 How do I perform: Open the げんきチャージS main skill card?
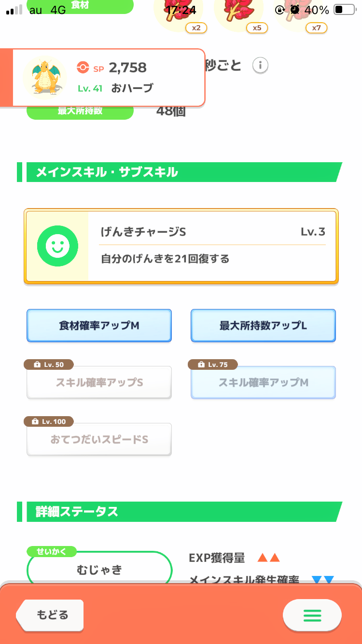coord(212,247)
